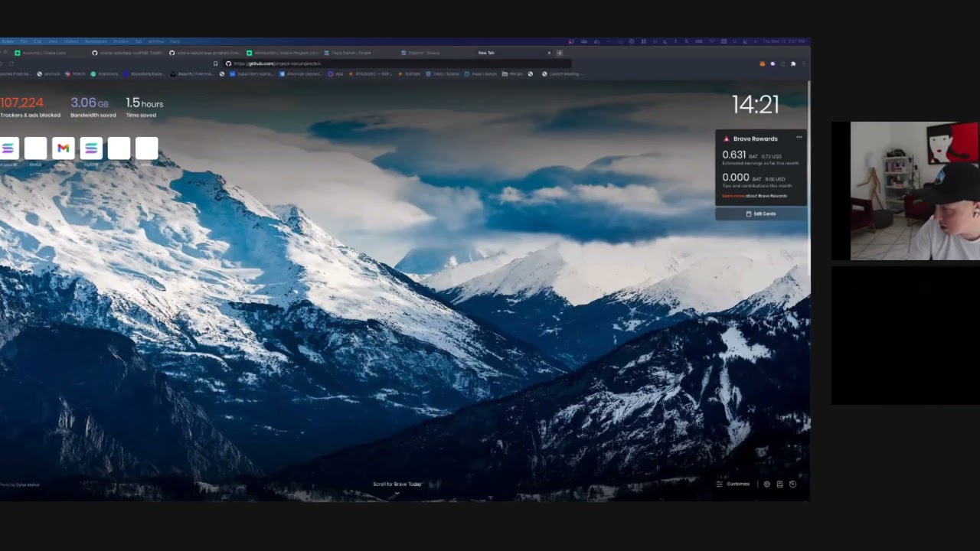Open the history clock icon at bottom
Image resolution: width=980 pixels, height=551 pixels.
792,484
